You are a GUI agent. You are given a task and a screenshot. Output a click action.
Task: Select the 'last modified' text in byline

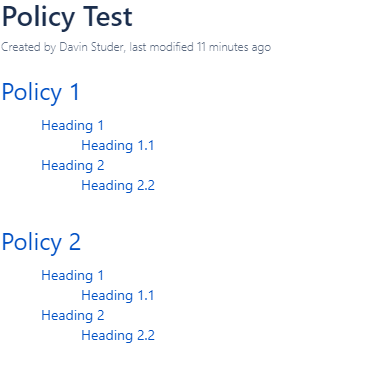click(x=161, y=47)
